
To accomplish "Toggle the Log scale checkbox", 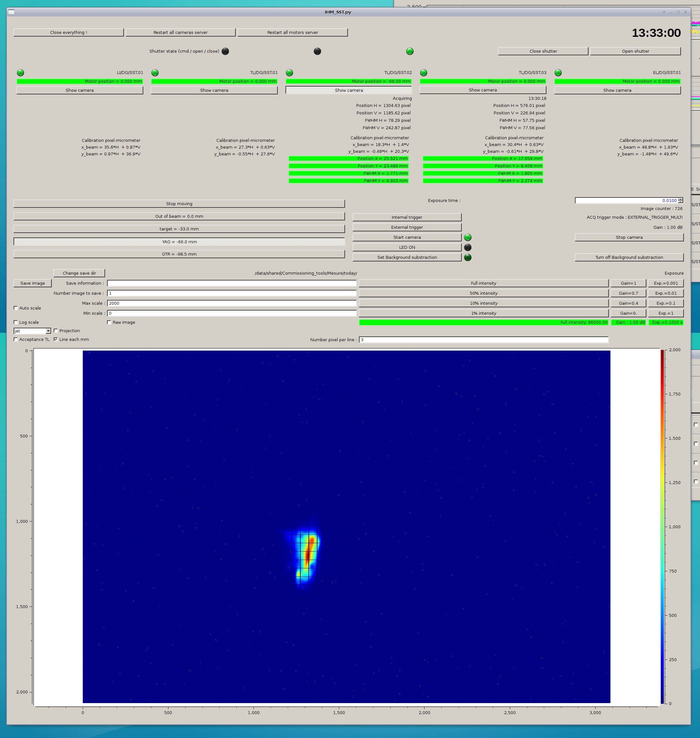I will 16,322.
